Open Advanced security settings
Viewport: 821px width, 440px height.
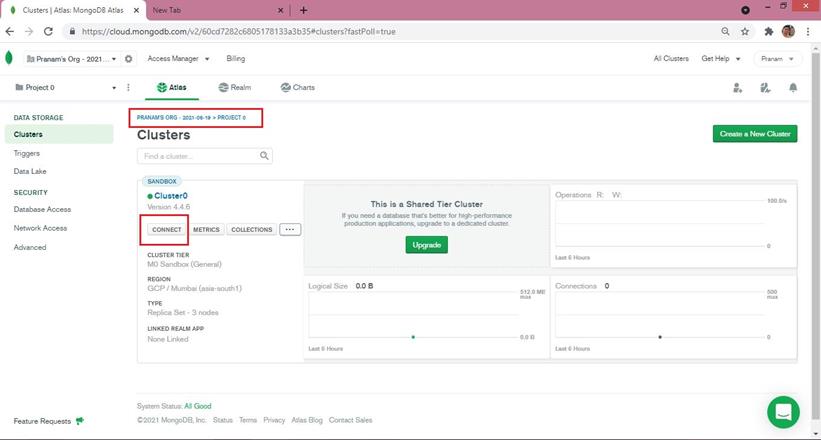tap(30, 247)
